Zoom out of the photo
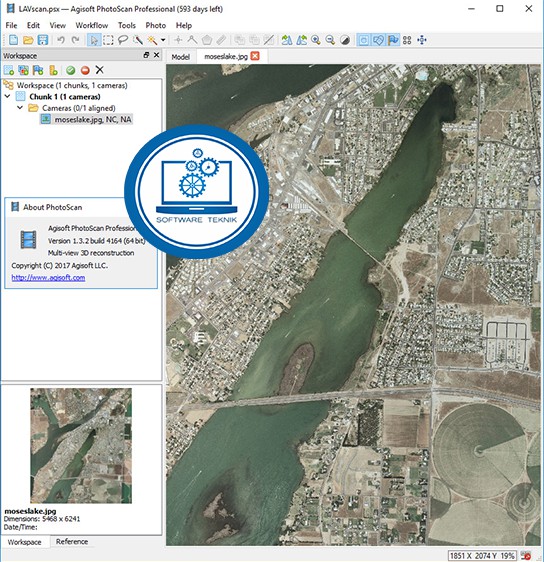This screenshot has width=544, height=562. pyautogui.click(x=330, y=40)
